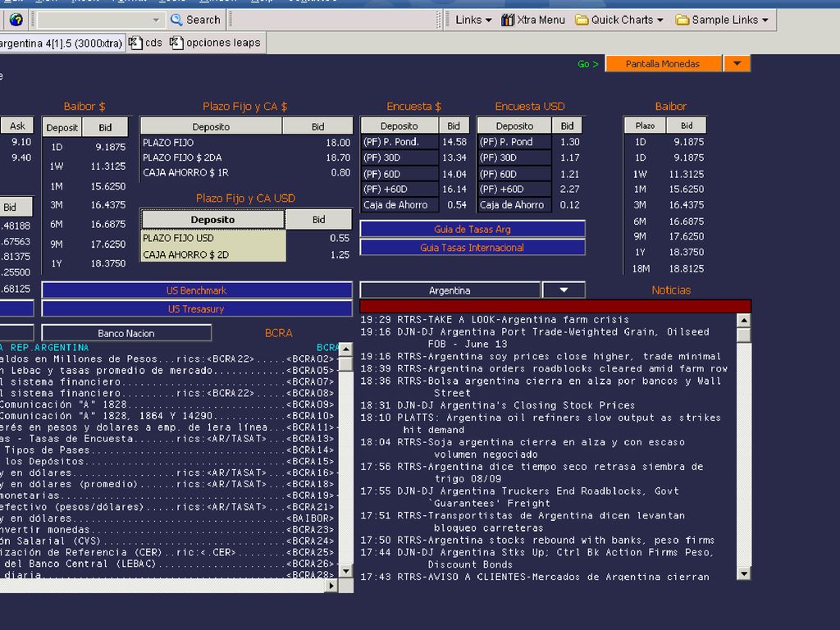The height and width of the screenshot is (630, 840).
Task: Open headline Argentina stocks rebound with banks
Action: (x=537, y=540)
